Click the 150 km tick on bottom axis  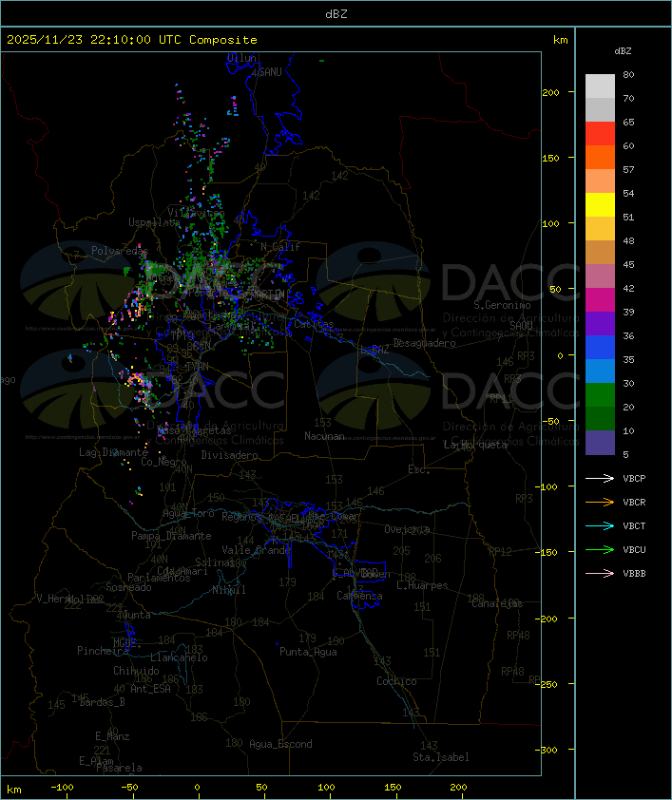[x=393, y=788]
